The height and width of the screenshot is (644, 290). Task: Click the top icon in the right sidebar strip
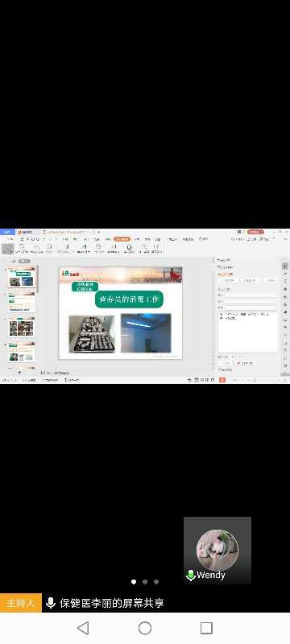pos(285,266)
